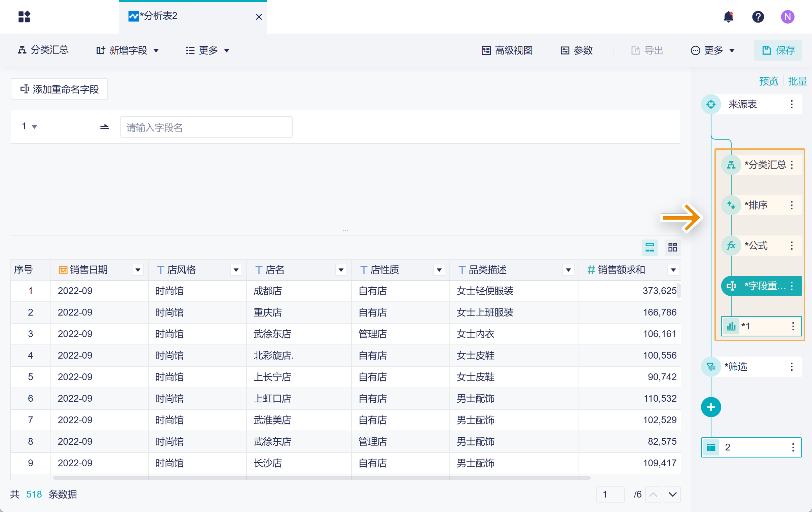Open 高级视图 menu item
This screenshot has height=512, width=812.
tap(507, 50)
